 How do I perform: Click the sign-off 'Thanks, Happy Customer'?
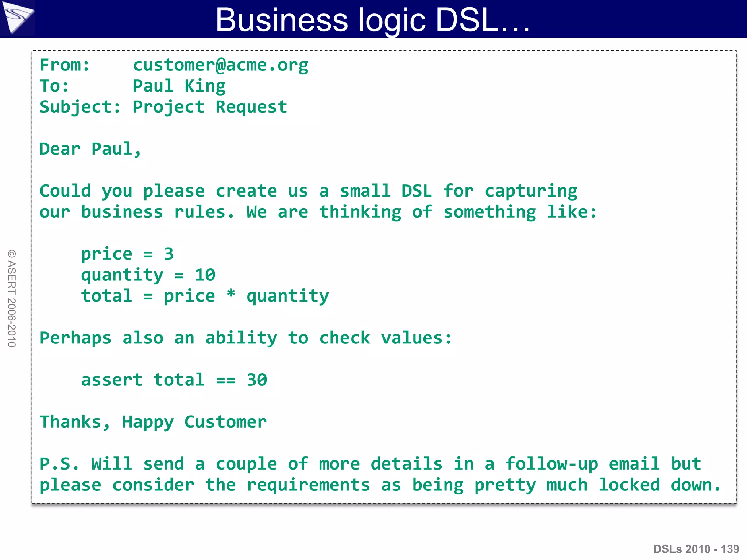(x=153, y=423)
